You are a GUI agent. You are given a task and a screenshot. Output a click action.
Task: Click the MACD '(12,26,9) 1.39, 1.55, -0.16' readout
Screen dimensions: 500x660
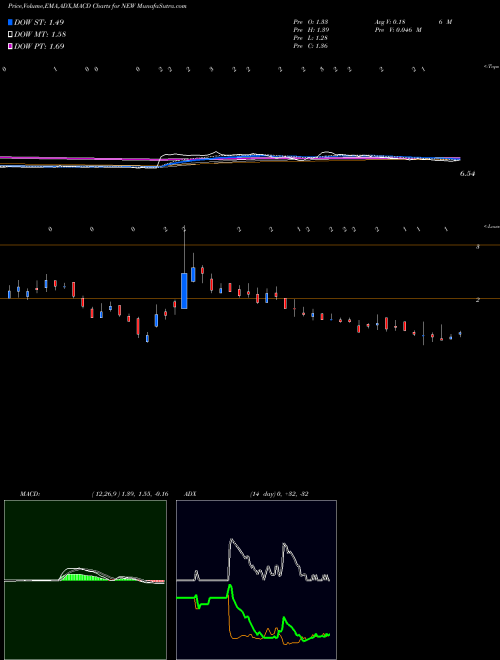click(130, 494)
